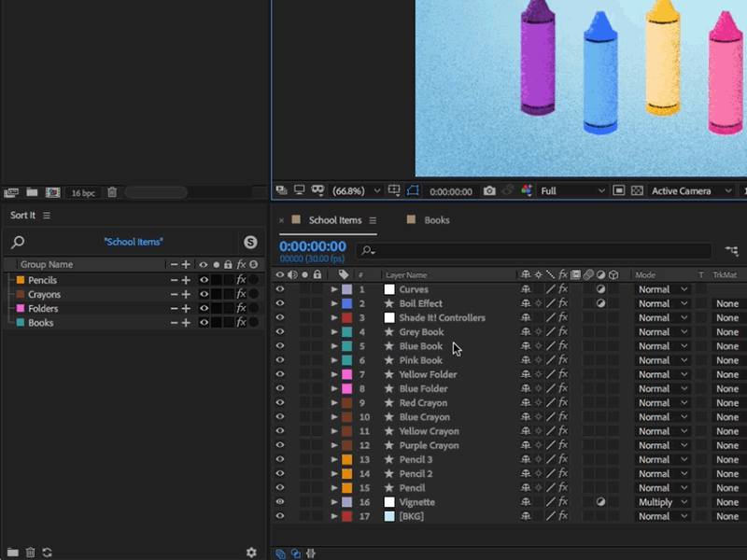The height and width of the screenshot is (560, 747).
Task: Open the Sort It panel menu
Action: [x=47, y=216]
